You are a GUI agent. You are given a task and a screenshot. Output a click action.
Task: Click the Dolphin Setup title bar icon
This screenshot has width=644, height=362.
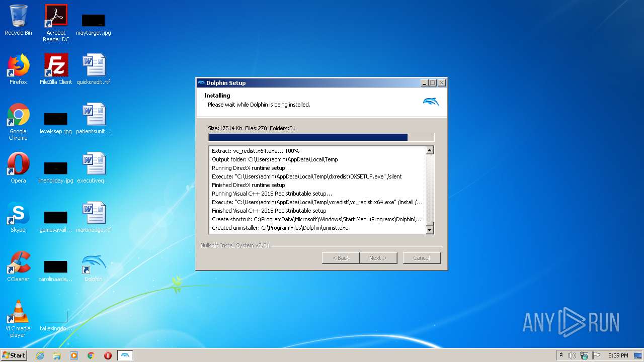tap(201, 83)
